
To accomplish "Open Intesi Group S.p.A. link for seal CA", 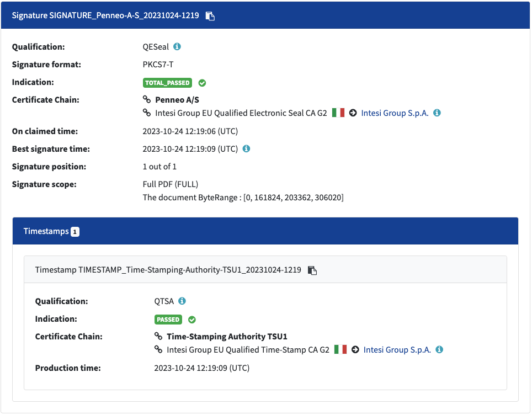I will coord(395,113).
